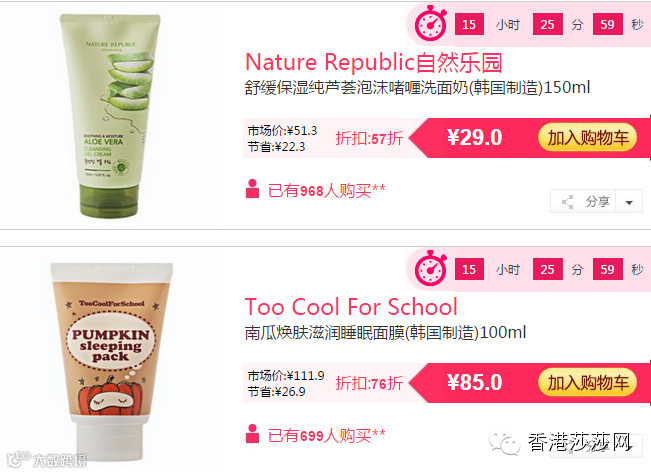Click the share icon beside 分享
The image size is (651, 474).
coord(568,202)
